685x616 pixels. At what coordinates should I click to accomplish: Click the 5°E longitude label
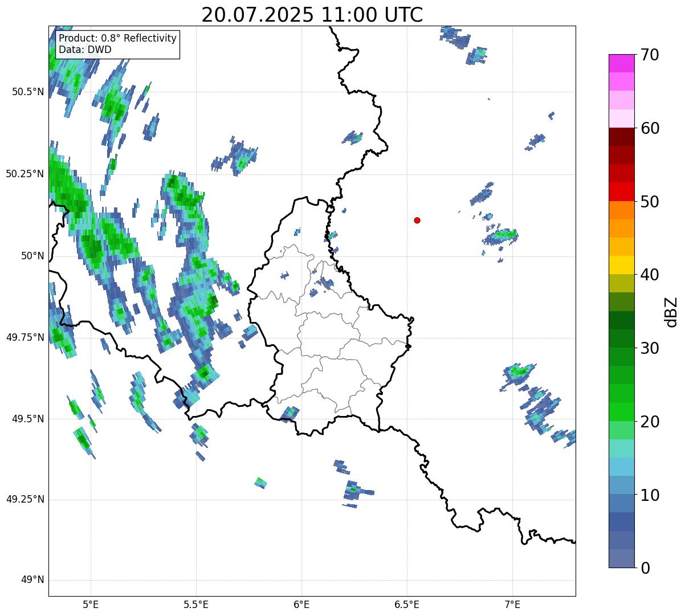coord(91,604)
